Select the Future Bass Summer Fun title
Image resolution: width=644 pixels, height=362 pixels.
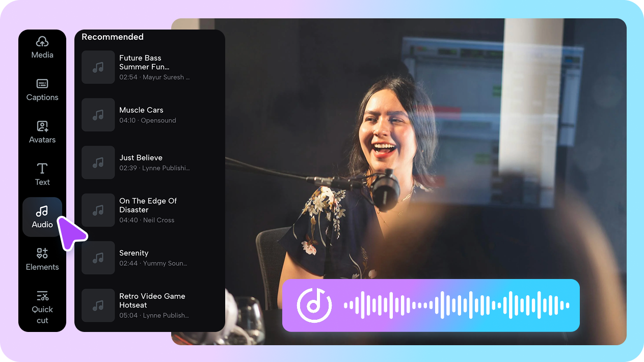[144, 62]
